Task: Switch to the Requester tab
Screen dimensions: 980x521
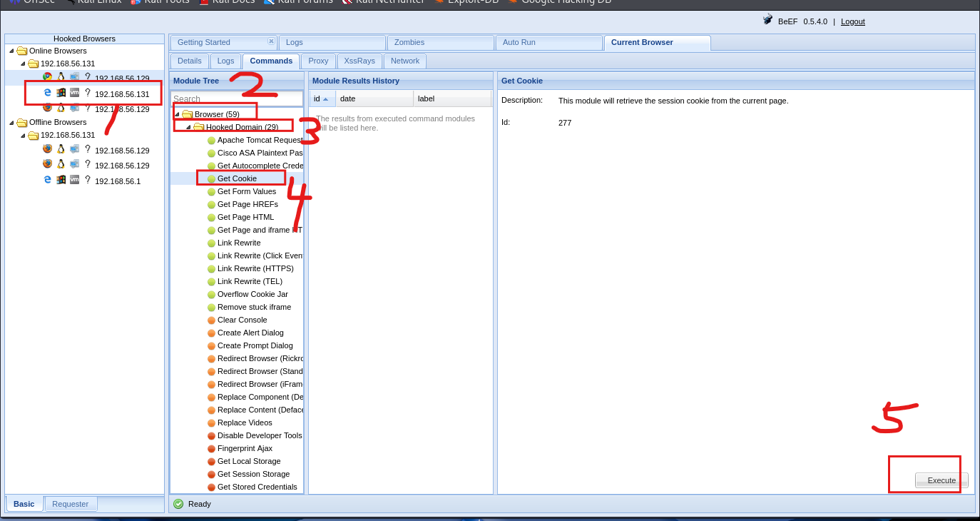Action: click(x=71, y=504)
